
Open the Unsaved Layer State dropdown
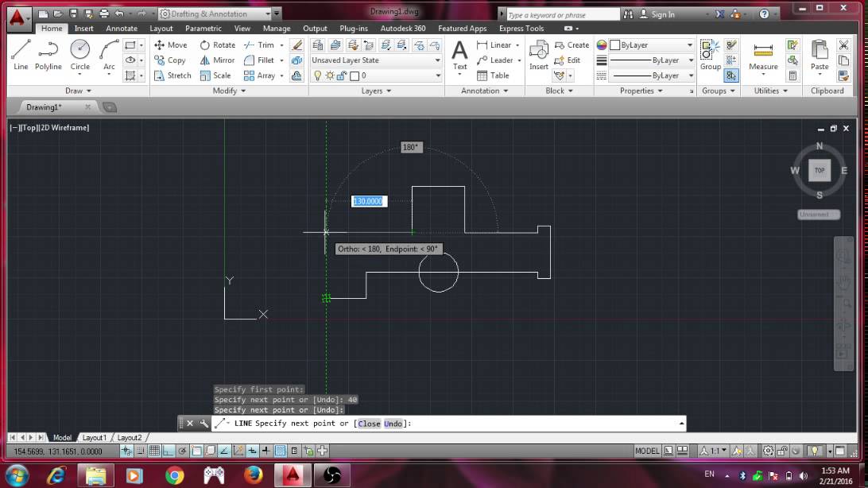click(376, 60)
